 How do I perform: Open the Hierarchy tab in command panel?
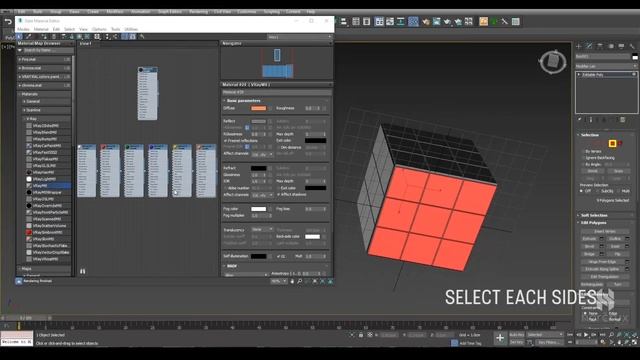point(600,46)
